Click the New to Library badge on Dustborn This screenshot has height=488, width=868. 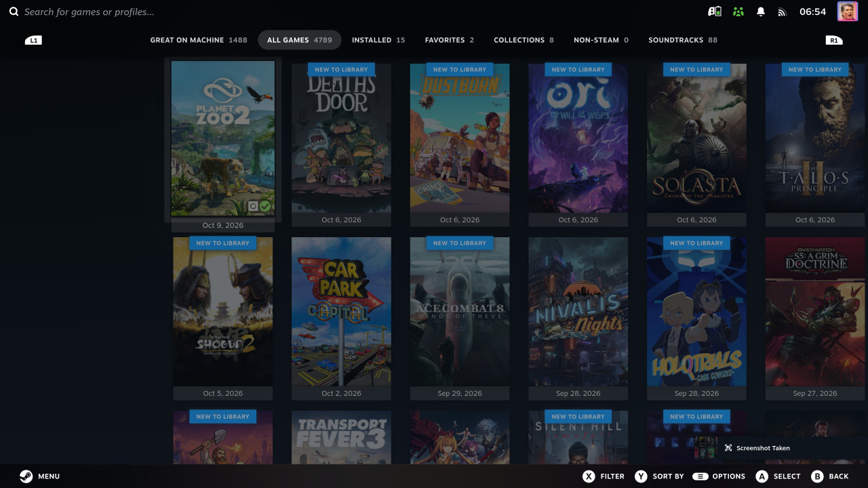click(460, 69)
